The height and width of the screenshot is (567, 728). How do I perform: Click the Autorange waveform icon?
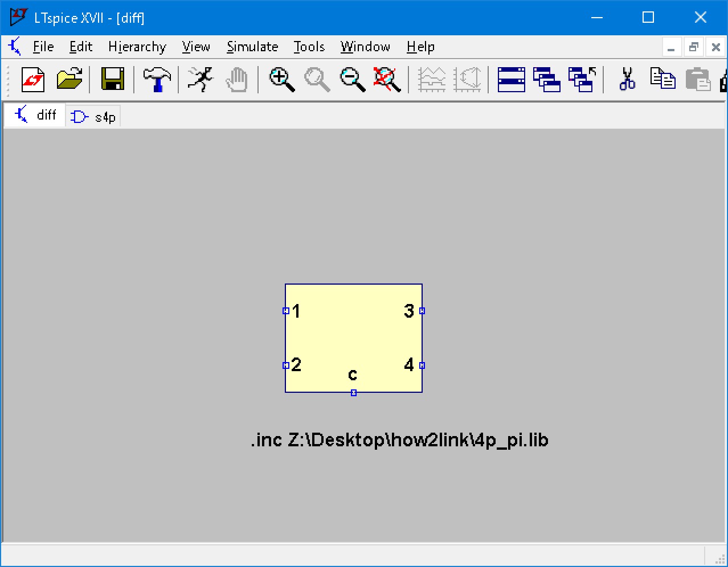point(432,79)
